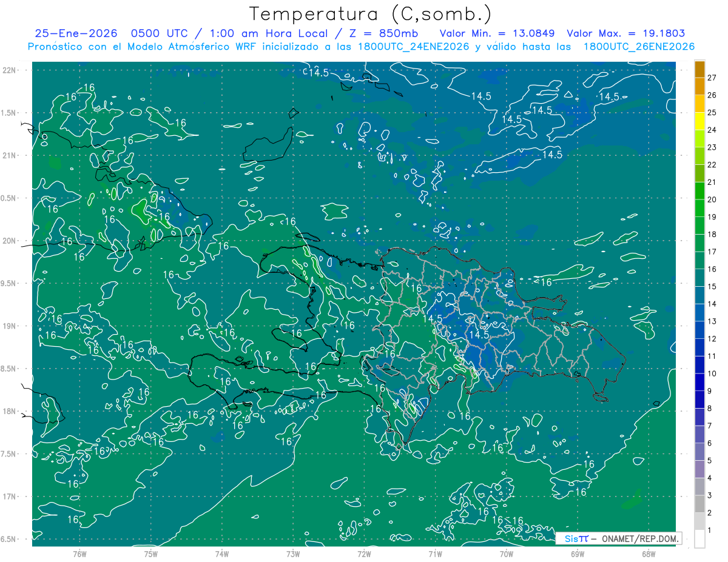The image size is (728, 562).
Task: Click the 27 label on the legend scale
Action: (x=712, y=78)
